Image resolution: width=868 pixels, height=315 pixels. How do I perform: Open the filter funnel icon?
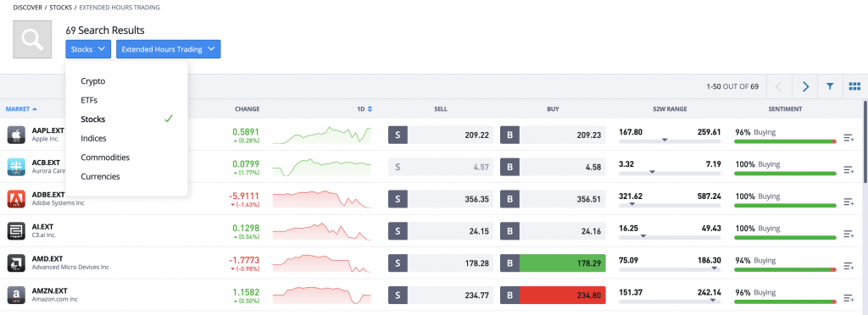point(829,86)
